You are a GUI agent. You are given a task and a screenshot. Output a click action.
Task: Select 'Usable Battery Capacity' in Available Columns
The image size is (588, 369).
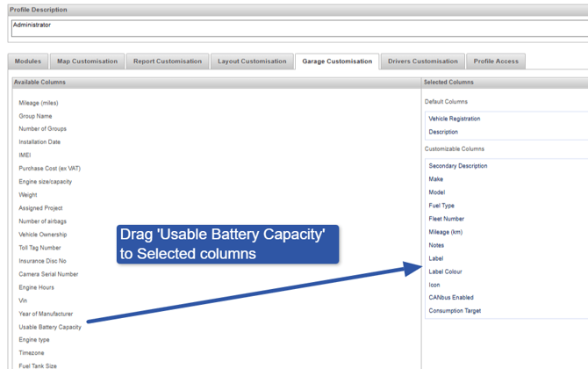(x=50, y=327)
